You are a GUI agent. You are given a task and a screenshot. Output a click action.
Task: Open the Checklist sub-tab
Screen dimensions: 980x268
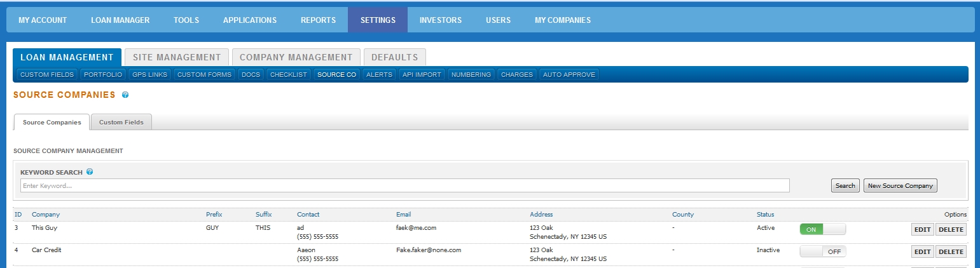(x=288, y=75)
